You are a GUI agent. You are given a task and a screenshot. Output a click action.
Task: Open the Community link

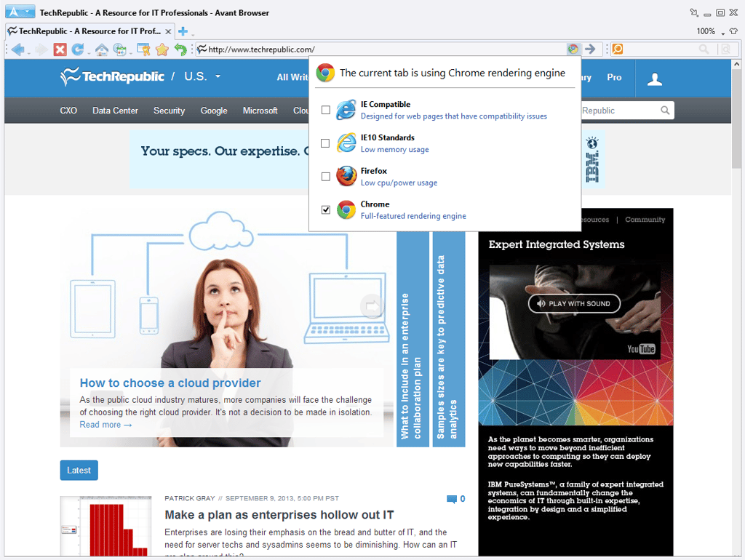645,220
